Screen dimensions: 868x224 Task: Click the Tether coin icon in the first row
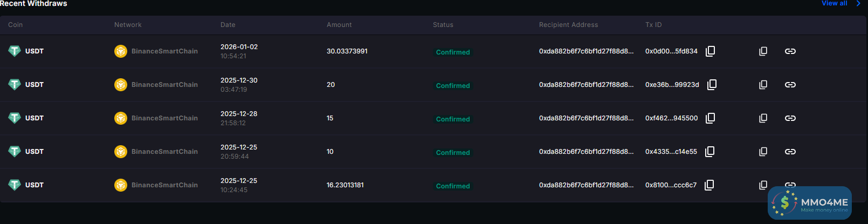(x=15, y=51)
